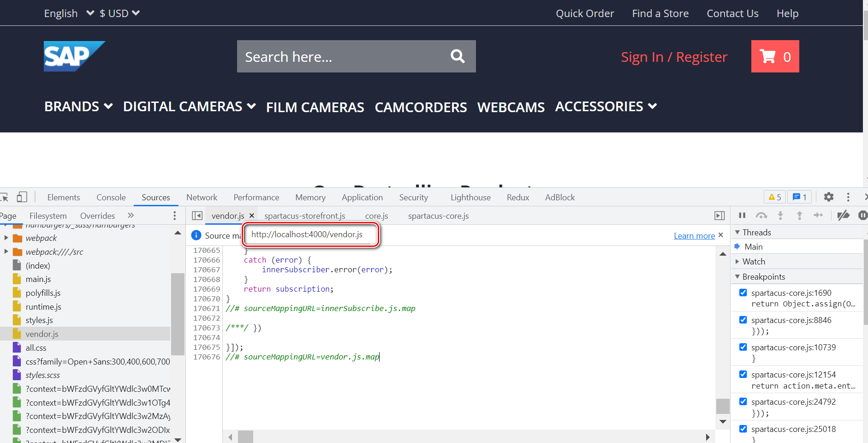Expand the Watch section
The width and height of the screenshot is (868, 443).
[x=737, y=262]
